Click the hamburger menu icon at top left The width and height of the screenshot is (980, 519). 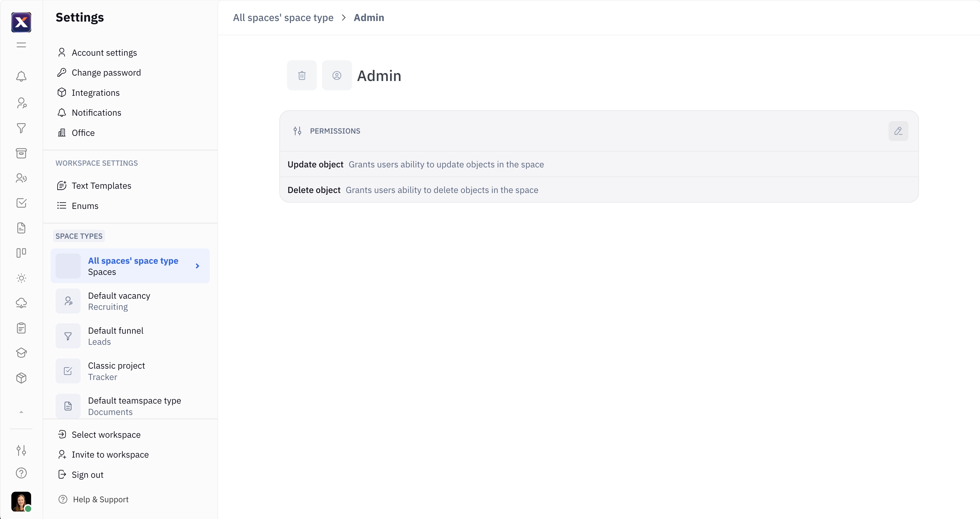point(21,45)
